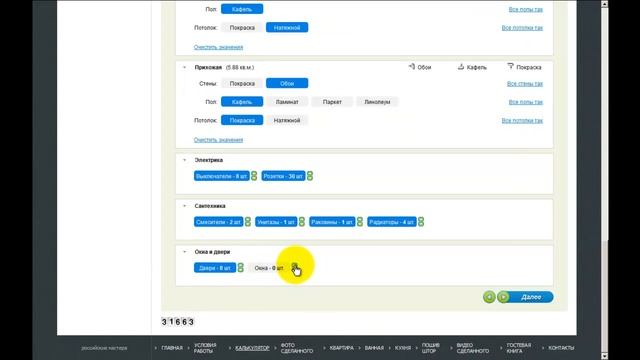Adjust count with stepper next to Унитазы
This screenshot has height=360, width=640.
[x=302, y=222]
